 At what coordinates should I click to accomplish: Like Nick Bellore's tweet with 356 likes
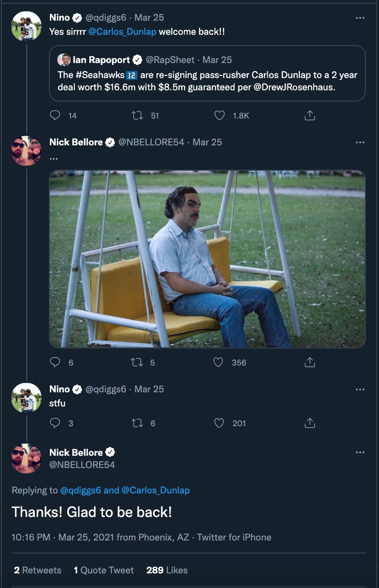(220, 363)
